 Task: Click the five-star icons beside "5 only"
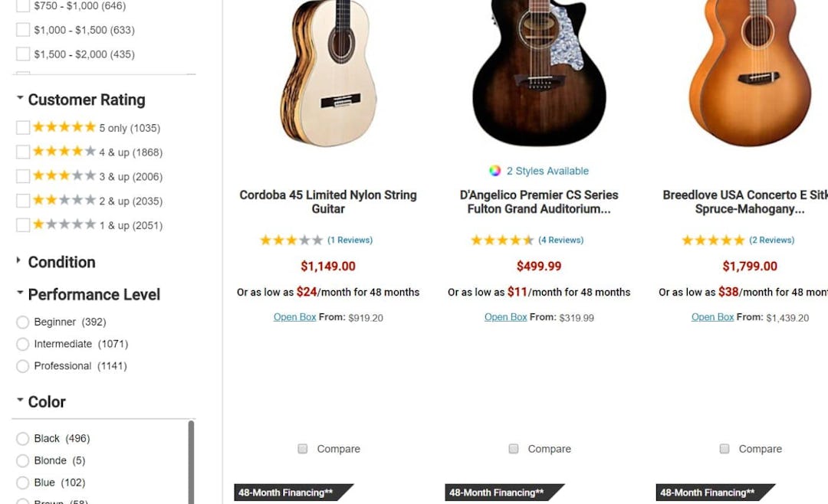point(64,127)
